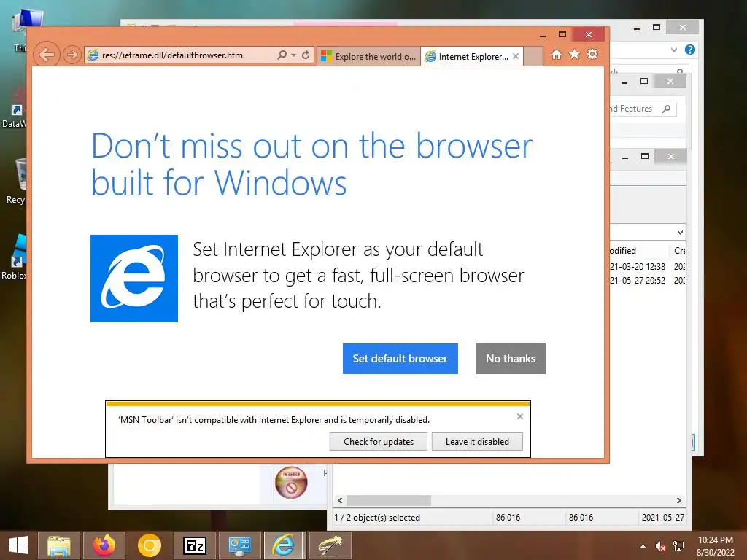Open File Explorer from the taskbar
Image resolution: width=747 pixels, height=560 pixels.
58,545
